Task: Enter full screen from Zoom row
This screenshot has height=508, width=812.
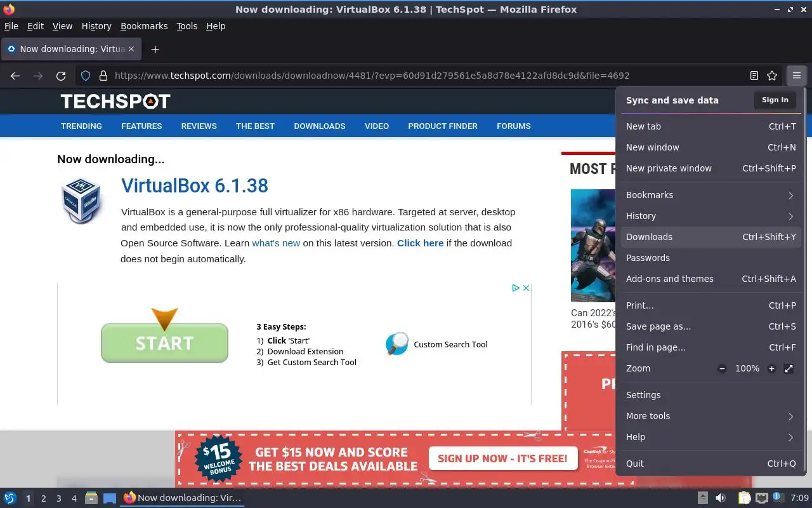Action: pos(789,368)
